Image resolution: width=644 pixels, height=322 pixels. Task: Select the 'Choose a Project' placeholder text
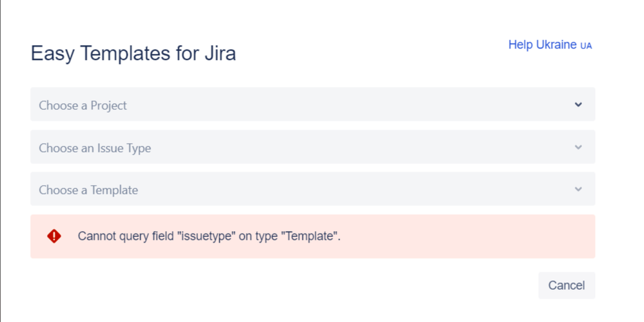pos(83,106)
